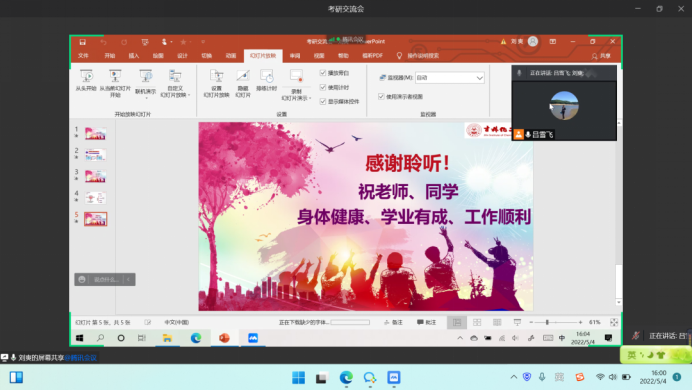Screen dimensions: 693x390
Task: Switch to slide sorter view in status bar
Action: (x=477, y=322)
